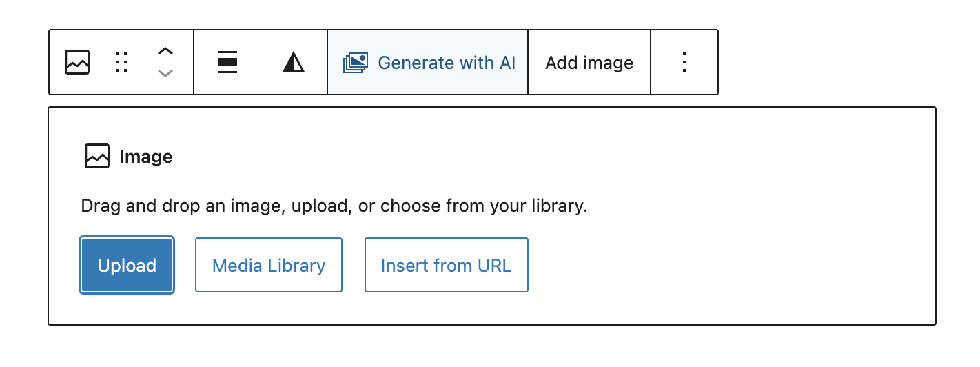Choose Insert from URL
This screenshot has width=980, height=367.
tap(446, 266)
